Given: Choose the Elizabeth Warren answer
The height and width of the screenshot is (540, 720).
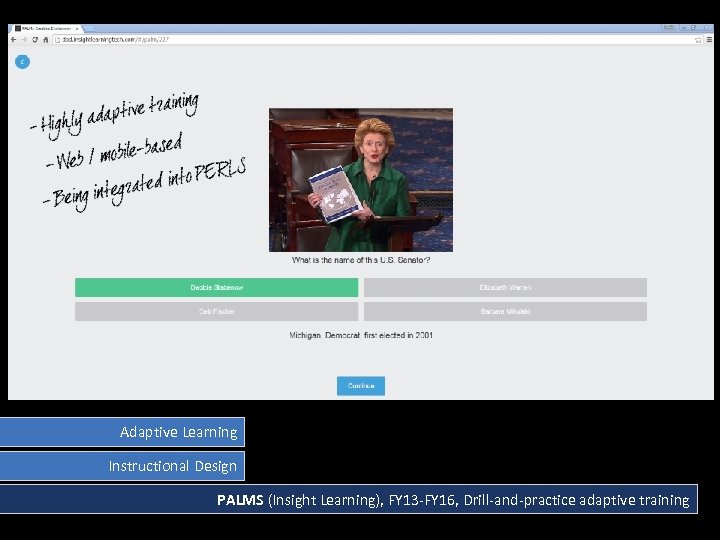Looking at the screenshot, I should [505, 287].
